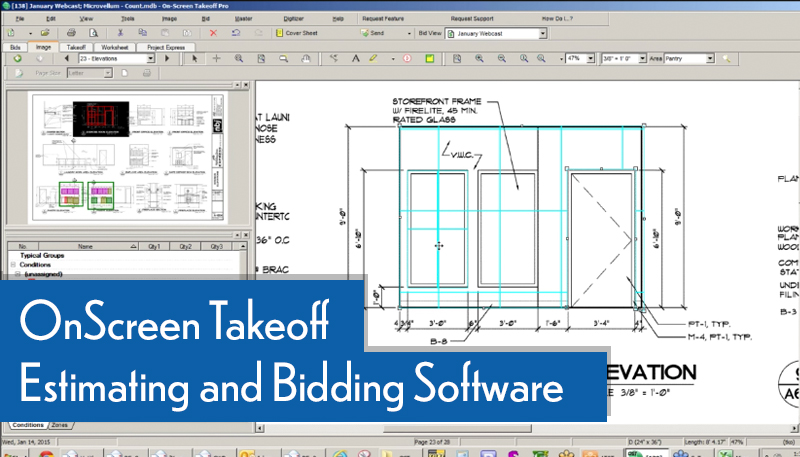This screenshot has width=800, height=457.
Task: Select the crosshair tool
Action: pyautogui.click(x=216, y=59)
